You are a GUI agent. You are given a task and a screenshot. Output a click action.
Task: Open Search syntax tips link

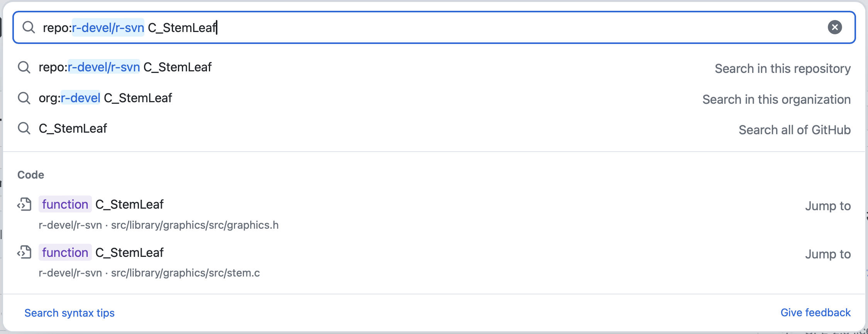[70, 313]
